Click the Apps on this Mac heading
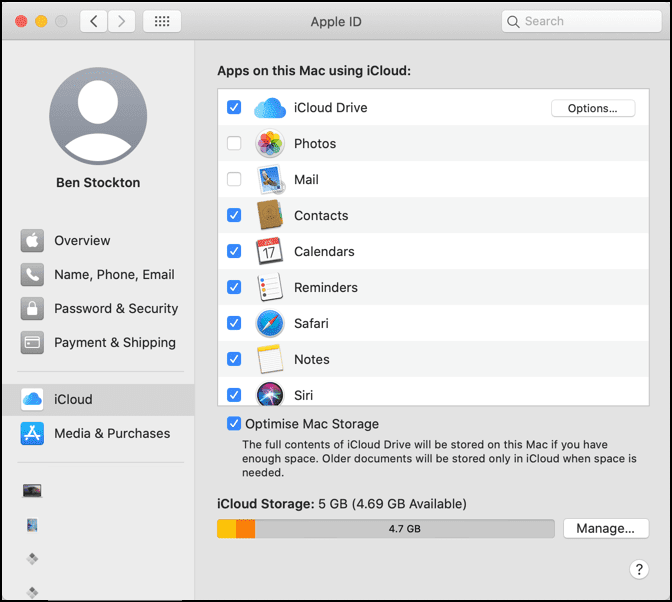The image size is (672, 602). pos(314,71)
